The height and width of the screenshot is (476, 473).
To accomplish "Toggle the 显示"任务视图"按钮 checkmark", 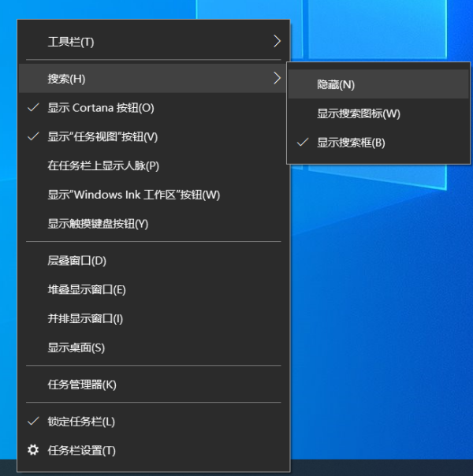I will (x=102, y=136).
